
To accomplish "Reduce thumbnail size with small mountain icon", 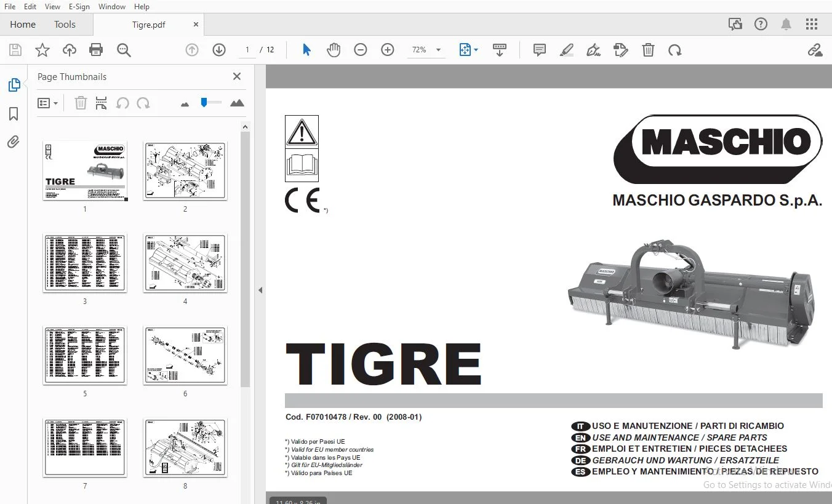I will 185,104.
